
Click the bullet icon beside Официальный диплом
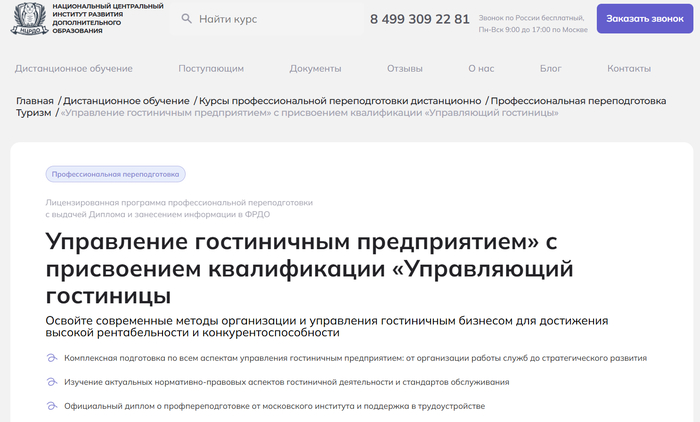[x=51, y=406]
